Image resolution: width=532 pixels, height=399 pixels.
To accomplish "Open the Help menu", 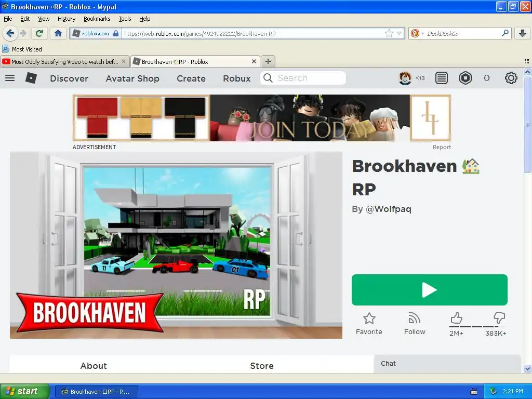I will (x=144, y=19).
